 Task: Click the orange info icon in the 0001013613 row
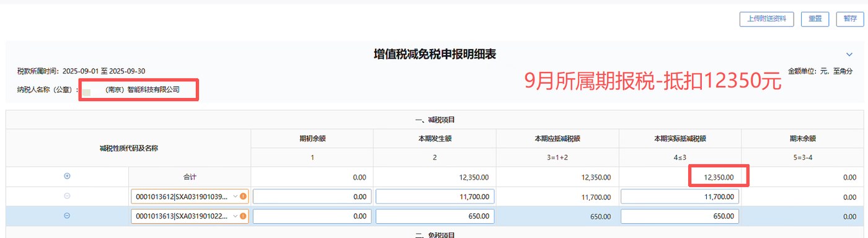tap(243, 216)
